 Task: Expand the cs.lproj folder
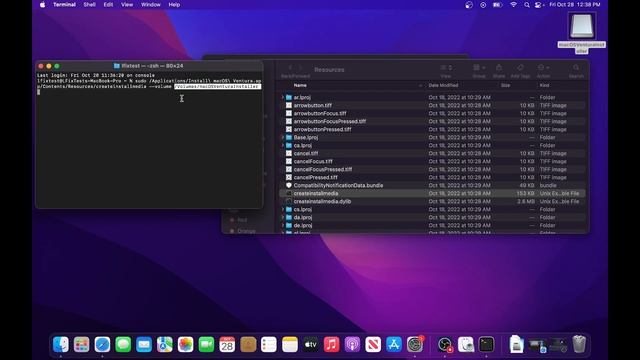click(x=282, y=209)
